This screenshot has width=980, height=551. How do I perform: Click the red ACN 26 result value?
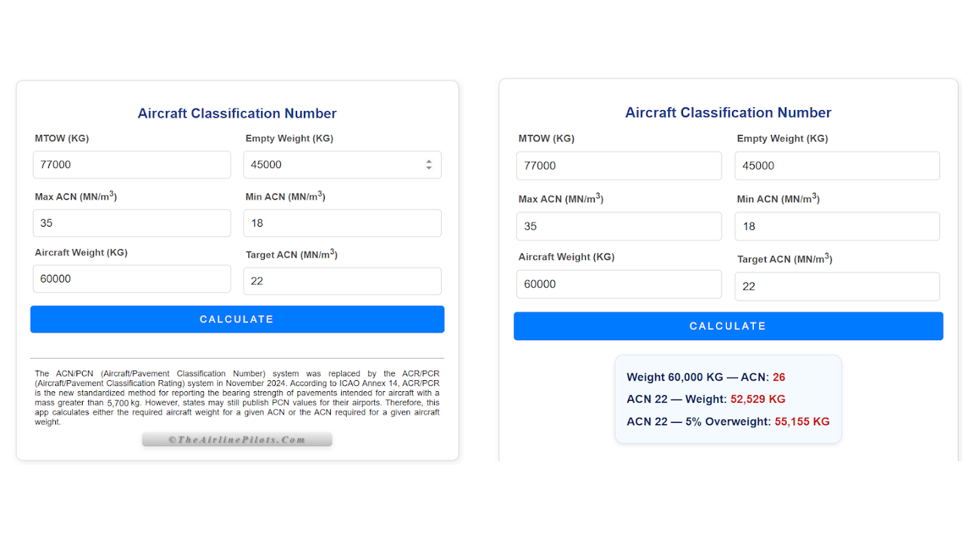(779, 377)
